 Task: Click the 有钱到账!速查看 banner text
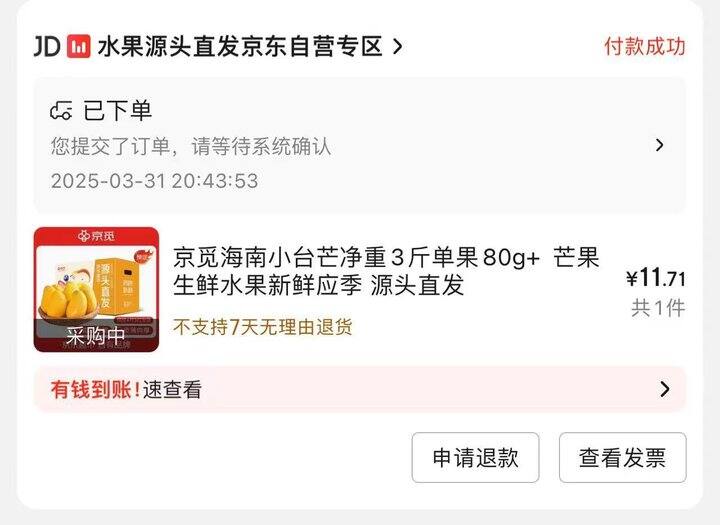pyautogui.click(x=126, y=390)
